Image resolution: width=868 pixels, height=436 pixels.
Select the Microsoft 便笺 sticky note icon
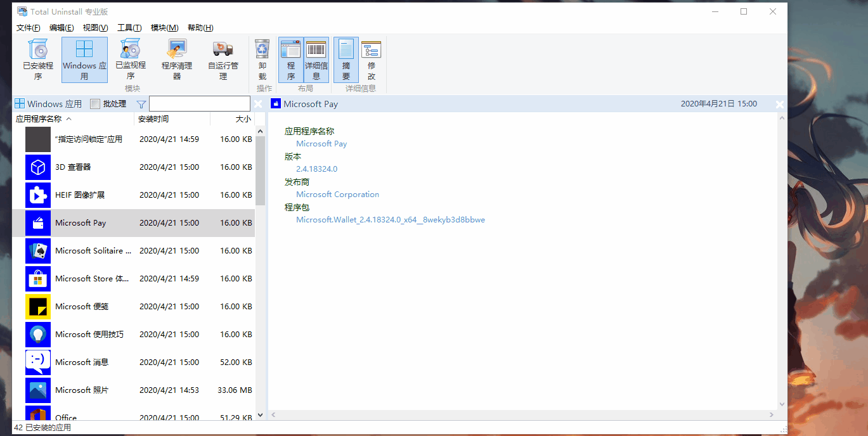click(x=38, y=307)
